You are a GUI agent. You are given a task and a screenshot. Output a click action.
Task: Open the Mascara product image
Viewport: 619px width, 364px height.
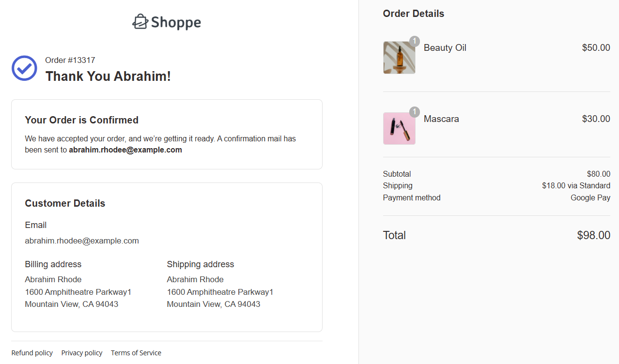(x=399, y=128)
